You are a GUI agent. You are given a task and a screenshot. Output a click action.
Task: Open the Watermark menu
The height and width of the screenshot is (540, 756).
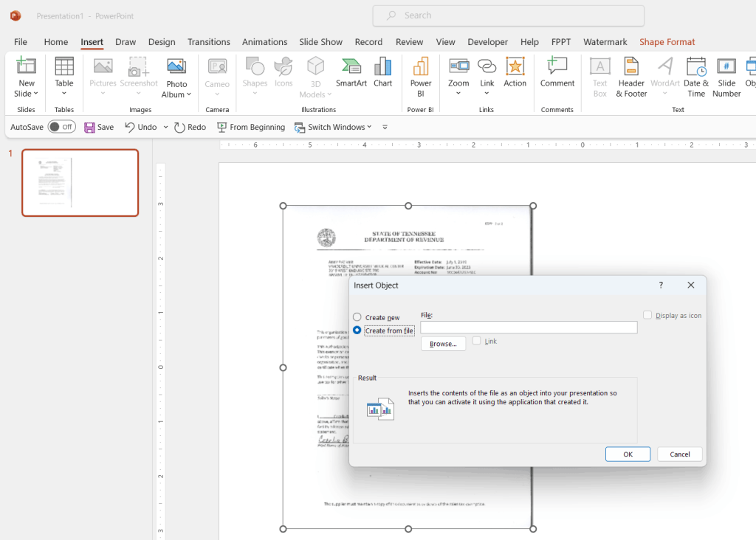point(605,42)
